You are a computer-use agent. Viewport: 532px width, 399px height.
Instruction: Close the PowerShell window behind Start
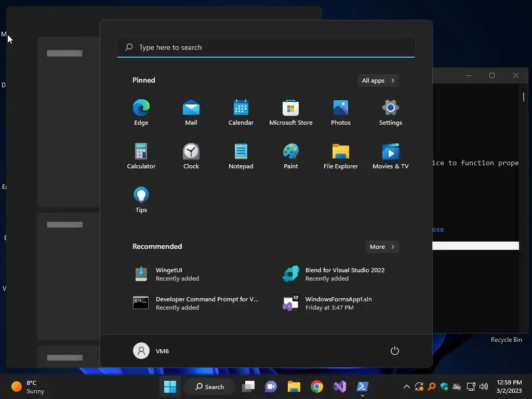pyautogui.click(x=516, y=75)
